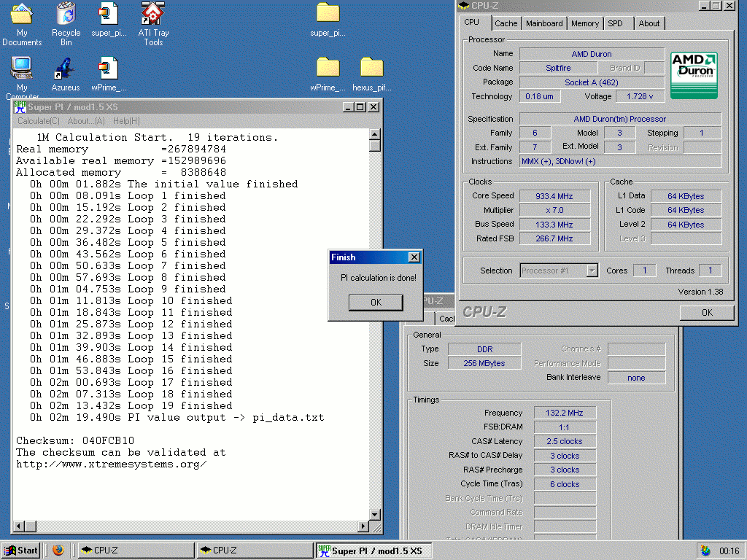The width and height of the screenshot is (747, 560).
Task: Click the taskbar clock showing 00:16
Action: 729,551
